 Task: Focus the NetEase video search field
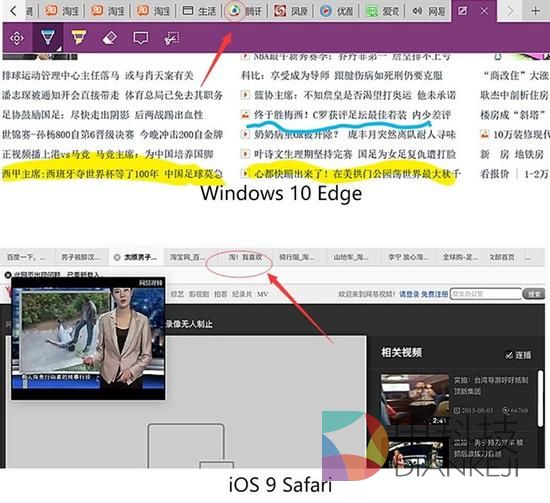[x=485, y=294]
